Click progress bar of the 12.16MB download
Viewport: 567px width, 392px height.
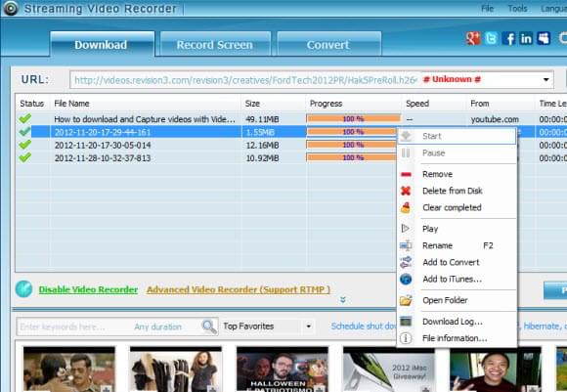point(352,145)
